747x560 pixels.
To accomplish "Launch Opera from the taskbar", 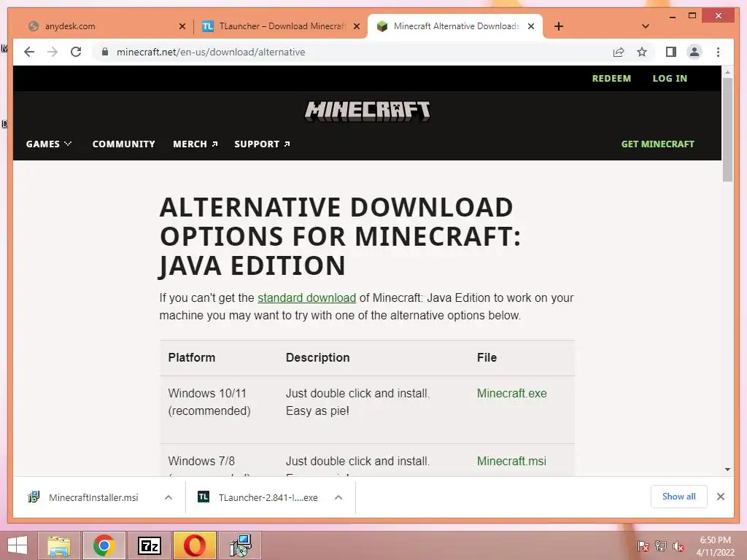I will [194, 545].
